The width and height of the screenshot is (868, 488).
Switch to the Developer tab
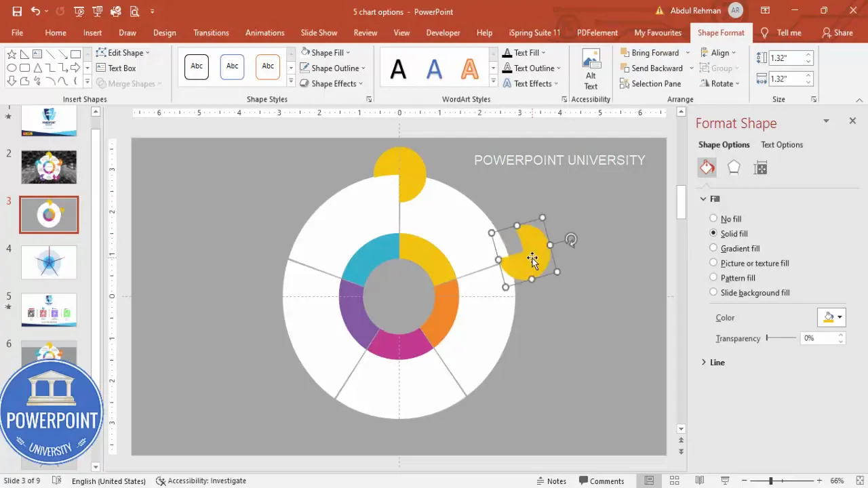pos(443,33)
